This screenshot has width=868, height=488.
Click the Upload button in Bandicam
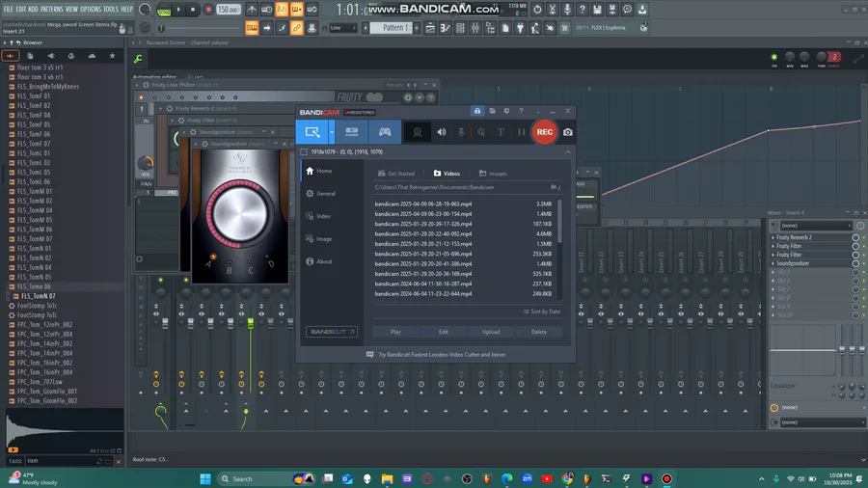tap(491, 332)
